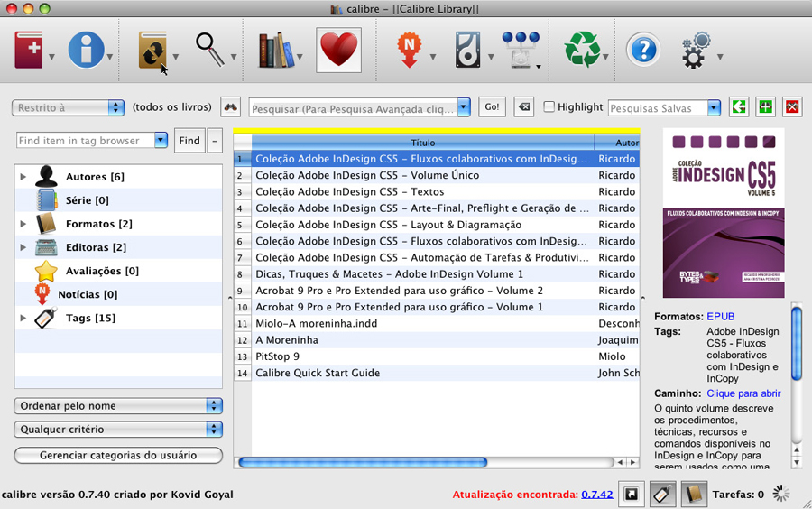Select Miolo-A moreninha.indd row

[437, 324]
